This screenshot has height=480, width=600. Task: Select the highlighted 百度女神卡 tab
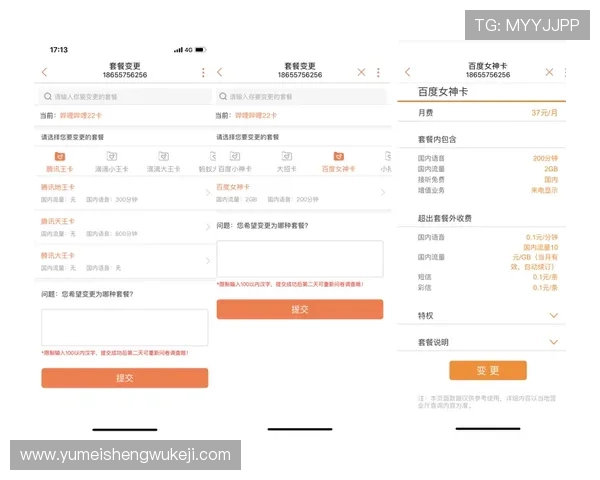(339, 162)
